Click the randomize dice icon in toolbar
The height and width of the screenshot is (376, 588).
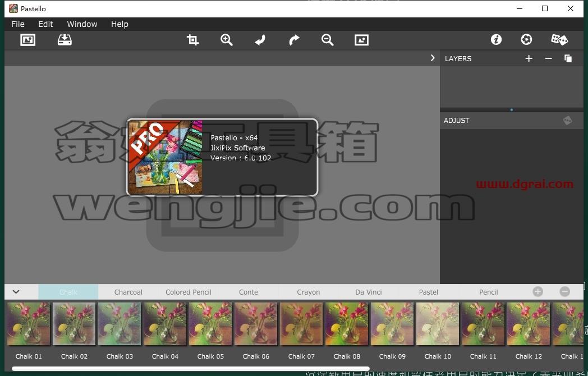(x=559, y=39)
